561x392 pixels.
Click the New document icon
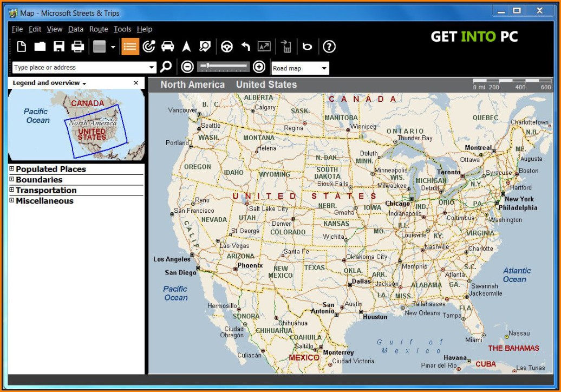coord(21,47)
